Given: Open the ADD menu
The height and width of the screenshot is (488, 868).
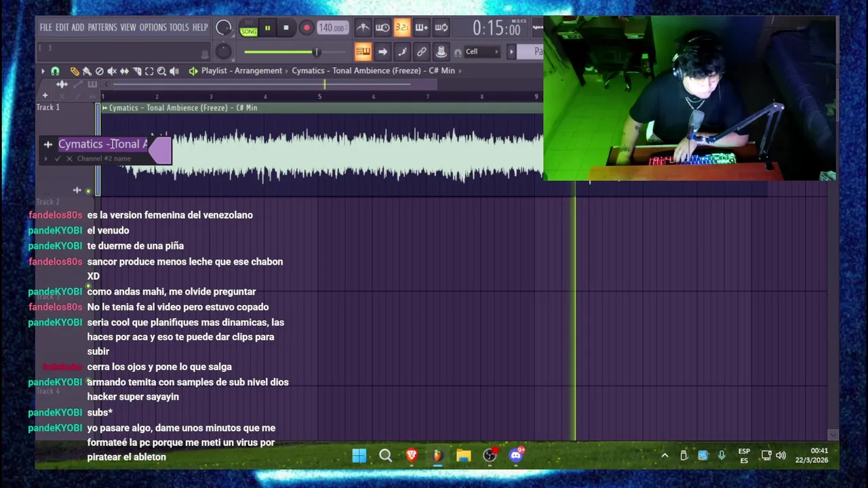Looking at the screenshot, I should pyautogui.click(x=78, y=28).
